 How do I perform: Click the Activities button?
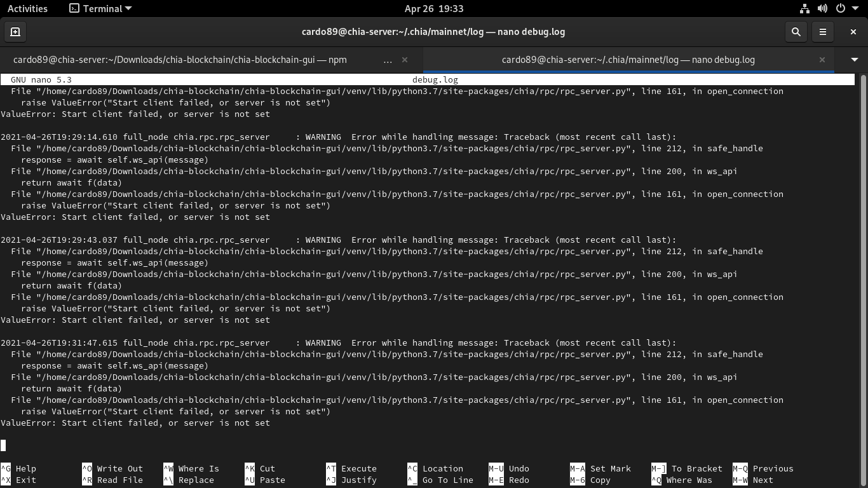click(x=28, y=8)
